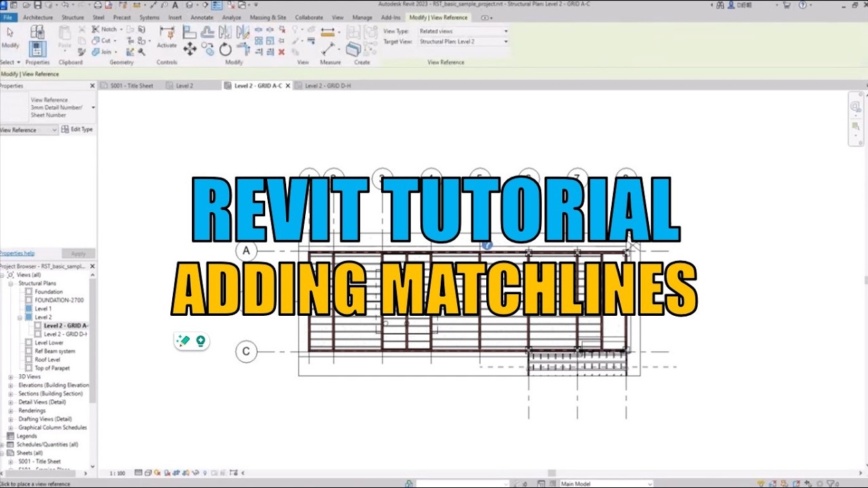Click the Detail Level icon in view control bar
The height and width of the screenshot is (488, 868).
pos(138,472)
